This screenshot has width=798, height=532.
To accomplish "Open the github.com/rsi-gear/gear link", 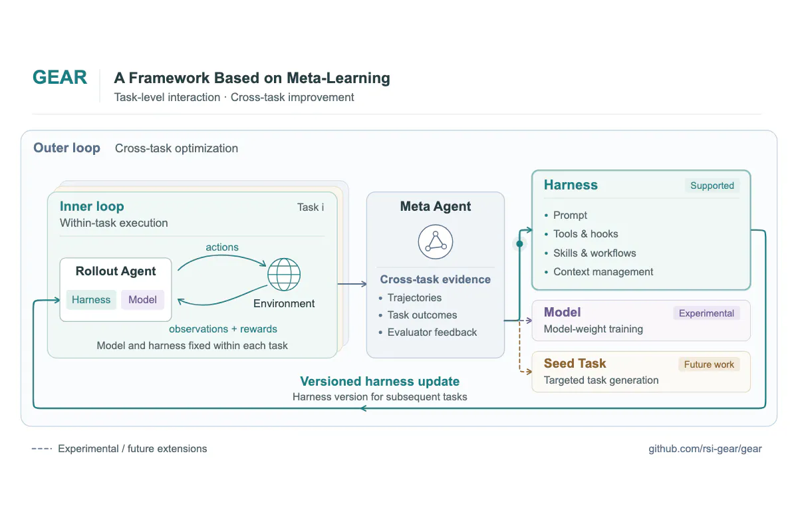I will 706,449.
